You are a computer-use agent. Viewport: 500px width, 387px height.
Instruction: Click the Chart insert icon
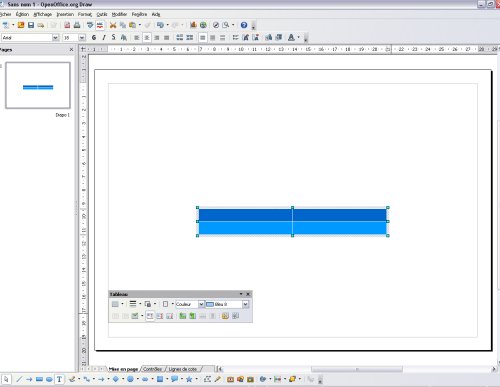(193, 25)
